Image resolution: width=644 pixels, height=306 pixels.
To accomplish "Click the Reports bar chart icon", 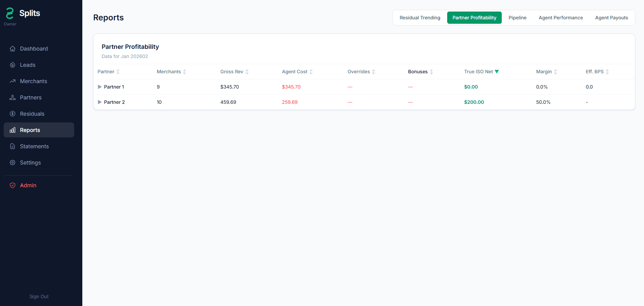I will click(x=13, y=130).
